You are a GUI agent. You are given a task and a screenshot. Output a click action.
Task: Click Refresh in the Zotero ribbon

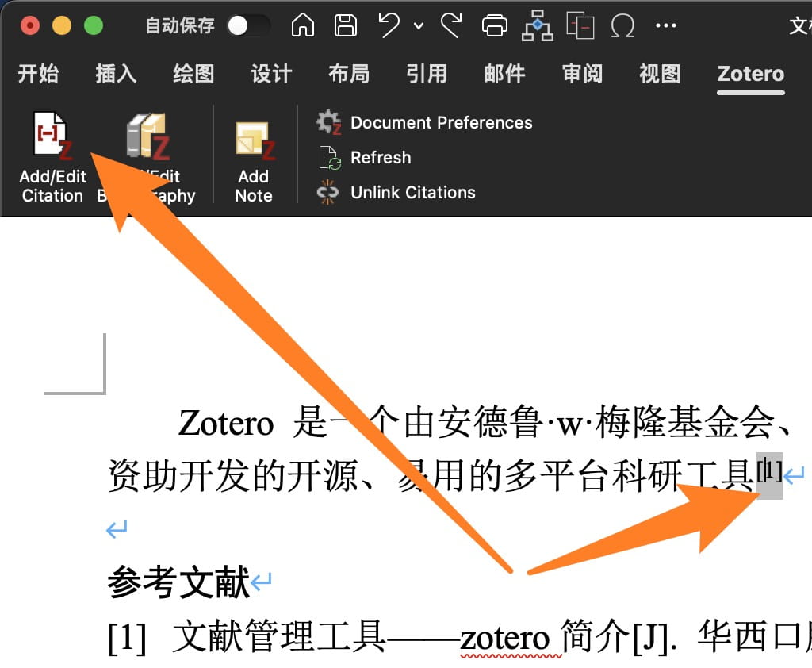[381, 158]
